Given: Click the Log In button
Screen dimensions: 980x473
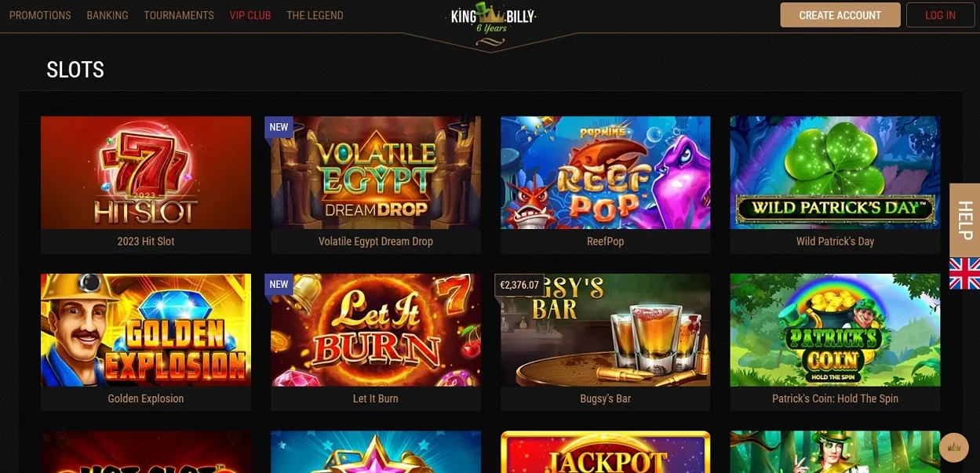Looking at the screenshot, I should click(x=940, y=15).
